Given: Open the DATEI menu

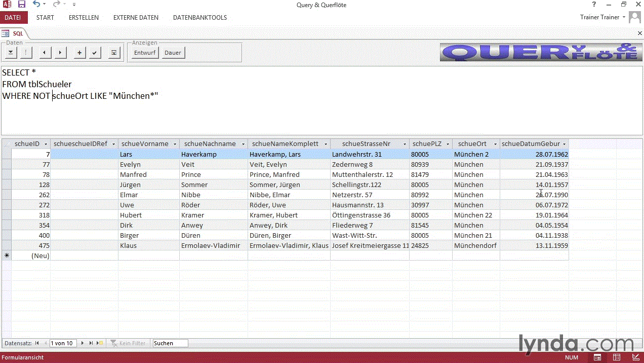Looking at the screenshot, I should pyautogui.click(x=13, y=17).
